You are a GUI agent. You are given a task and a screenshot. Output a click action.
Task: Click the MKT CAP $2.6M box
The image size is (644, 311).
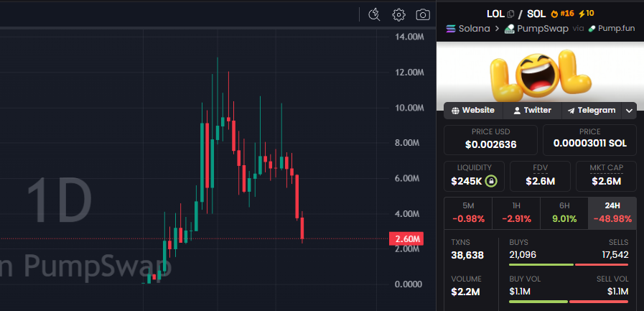(606, 176)
